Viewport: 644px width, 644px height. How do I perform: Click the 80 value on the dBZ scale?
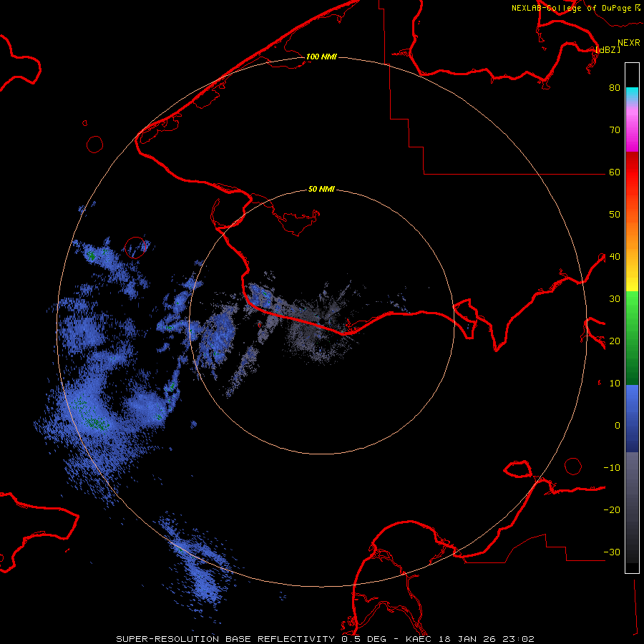pos(615,88)
